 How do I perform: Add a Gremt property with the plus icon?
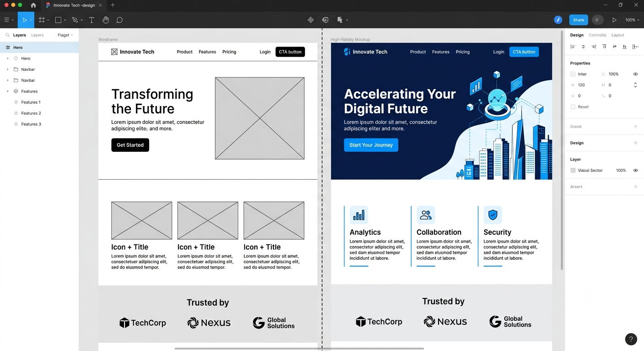pos(635,127)
